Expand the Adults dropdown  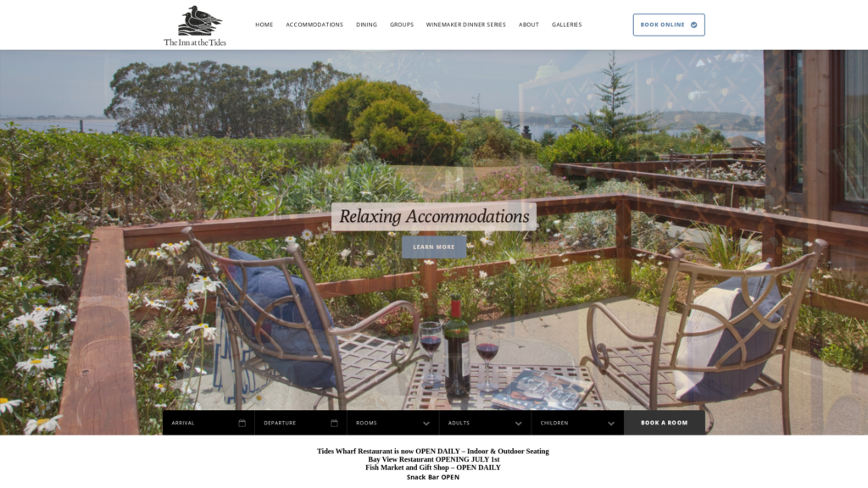pyautogui.click(x=485, y=423)
